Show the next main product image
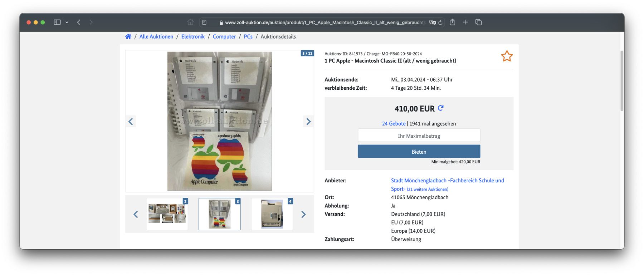 point(308,122)
